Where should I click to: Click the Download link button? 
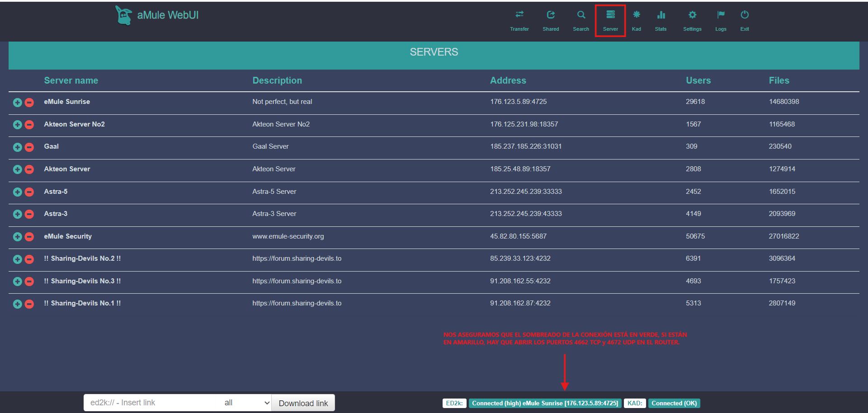(x=303, y=403)
